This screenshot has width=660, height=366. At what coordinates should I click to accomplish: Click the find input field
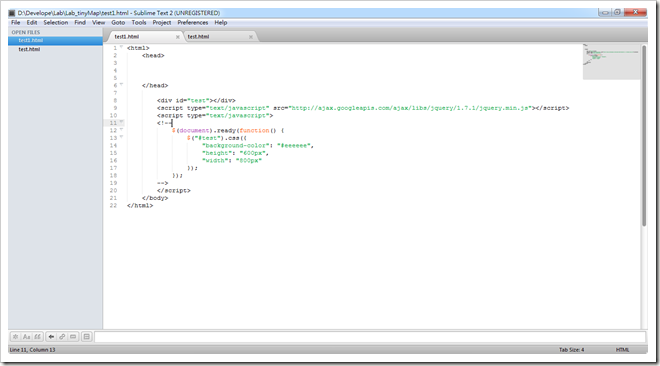370,337
